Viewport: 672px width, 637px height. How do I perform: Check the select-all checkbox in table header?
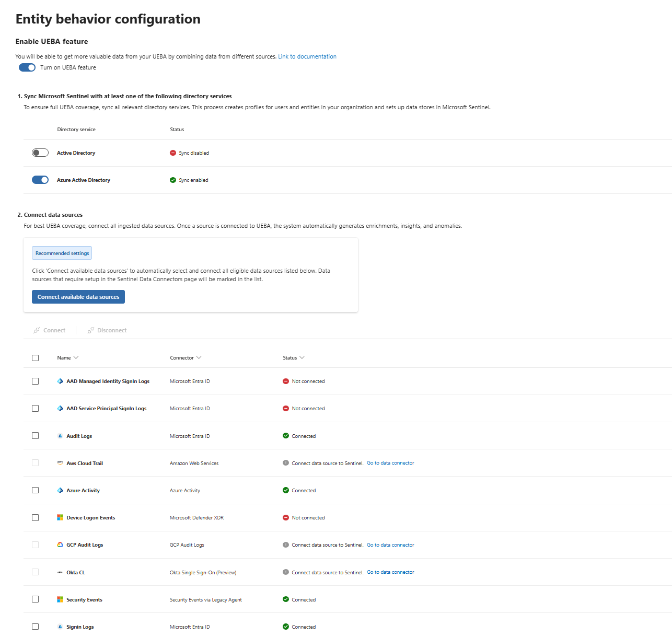coord(36,358)
